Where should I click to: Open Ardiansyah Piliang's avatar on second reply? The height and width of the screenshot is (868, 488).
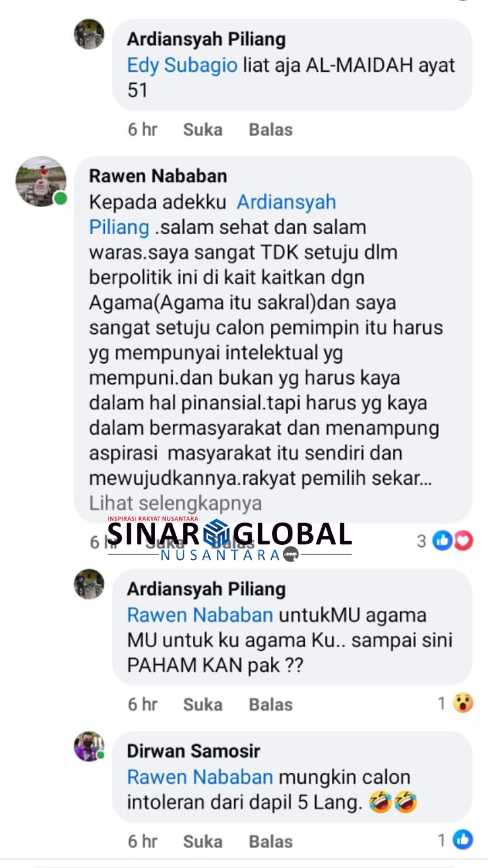(x=89, y=584)
